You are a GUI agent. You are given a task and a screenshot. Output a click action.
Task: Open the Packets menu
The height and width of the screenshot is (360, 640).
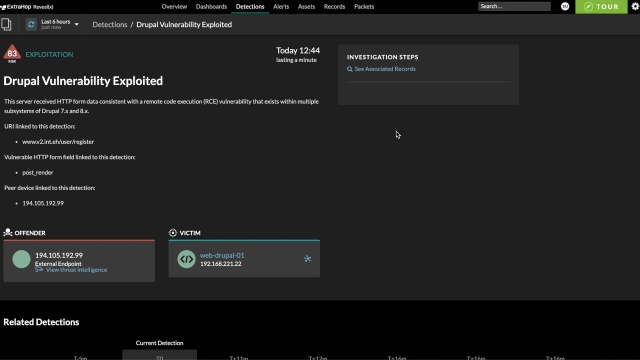(364, 7)
